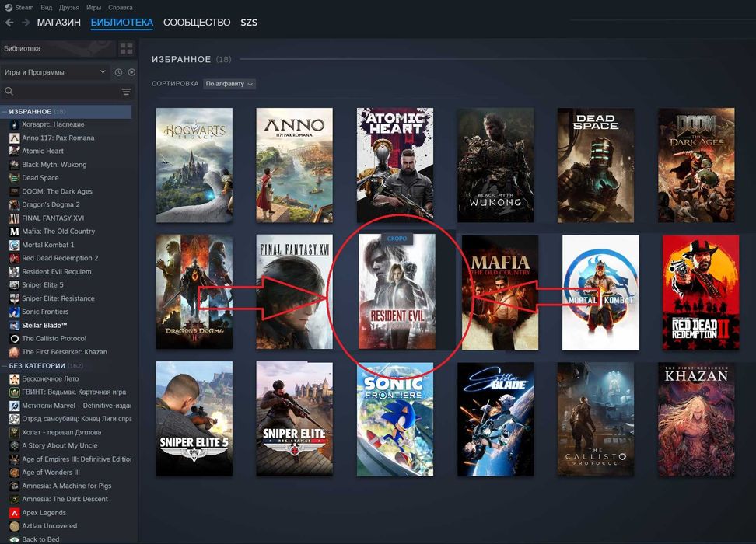The width and height of the screenshot is (756, 544).
Task: Open Atomic Heart cover
Action: click(395, 166)
